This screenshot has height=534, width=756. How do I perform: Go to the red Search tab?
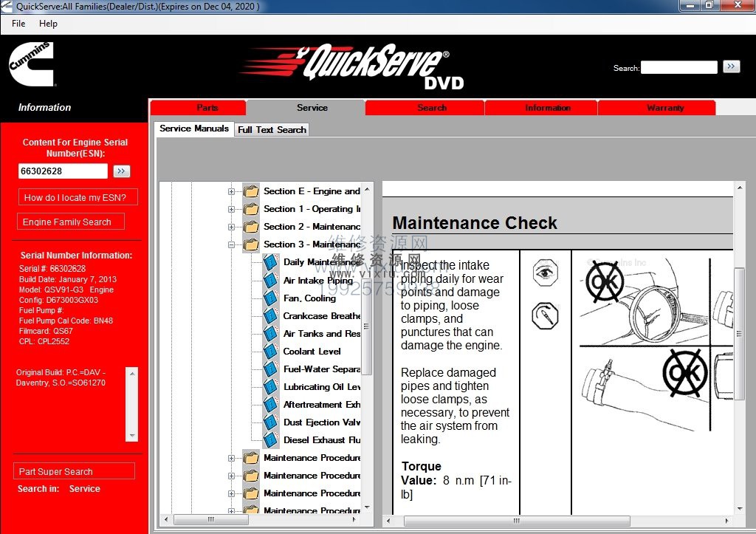[425, 108]
